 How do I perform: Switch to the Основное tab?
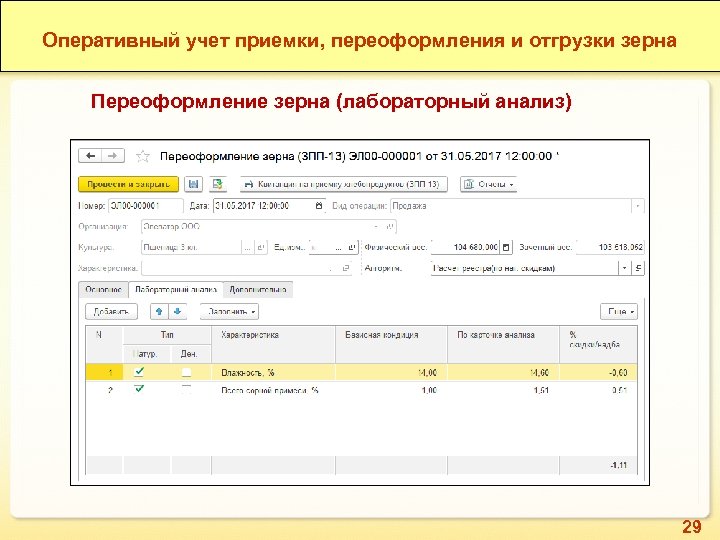pos(103,290)
